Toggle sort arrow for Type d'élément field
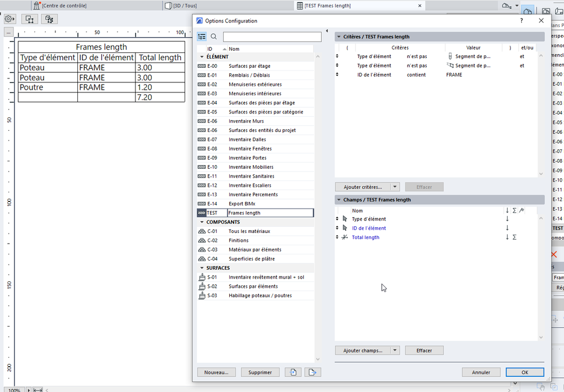 507,219
